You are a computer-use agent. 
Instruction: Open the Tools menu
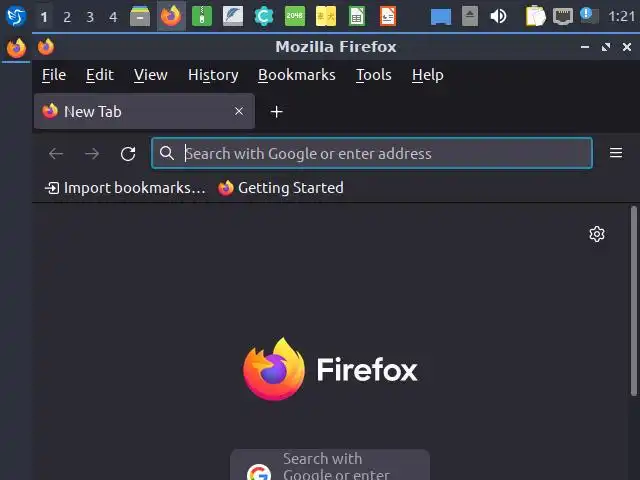point(373,75)
